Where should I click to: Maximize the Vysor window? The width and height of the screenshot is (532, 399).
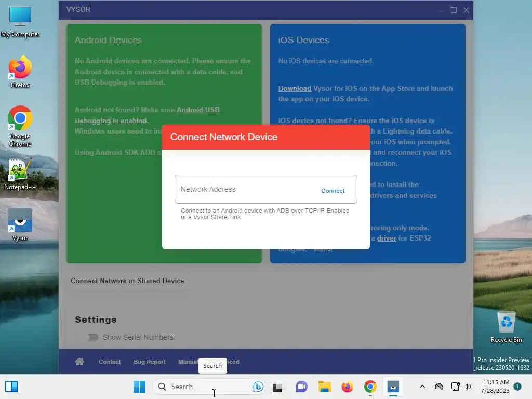tap(454, 10)
